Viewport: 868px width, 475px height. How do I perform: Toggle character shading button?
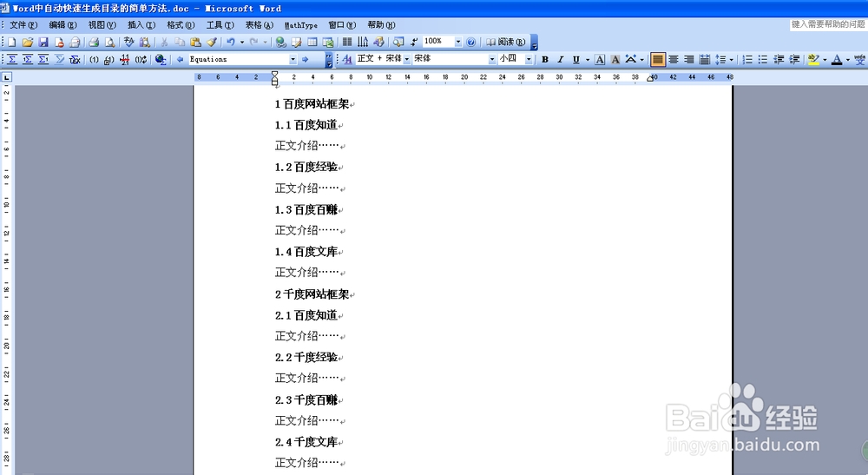pyautogui.click(x=615, y=59)
